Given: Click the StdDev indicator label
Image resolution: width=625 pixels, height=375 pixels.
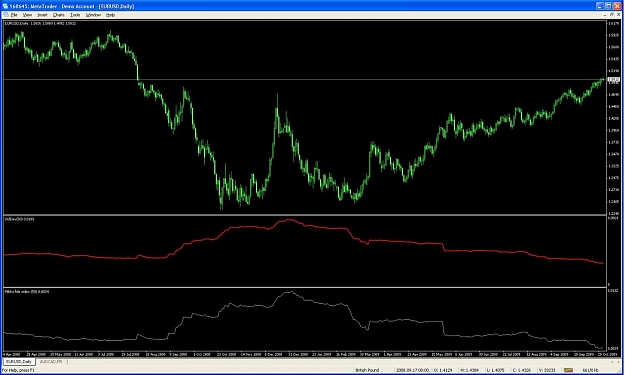Looking at the screenshot, I should [19, 219].
